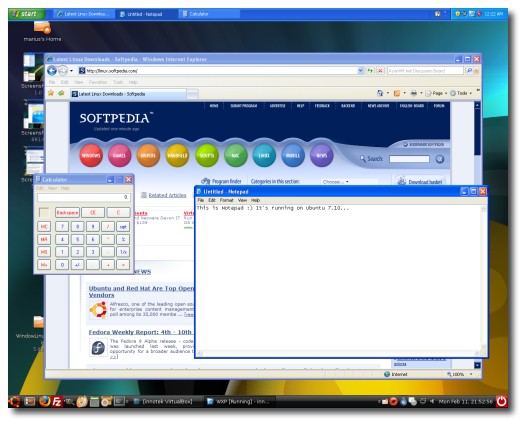The image size is (521, 421).
Task: Click the green SCRIPTS ball on Softpedia
Action: click(207, 155)
